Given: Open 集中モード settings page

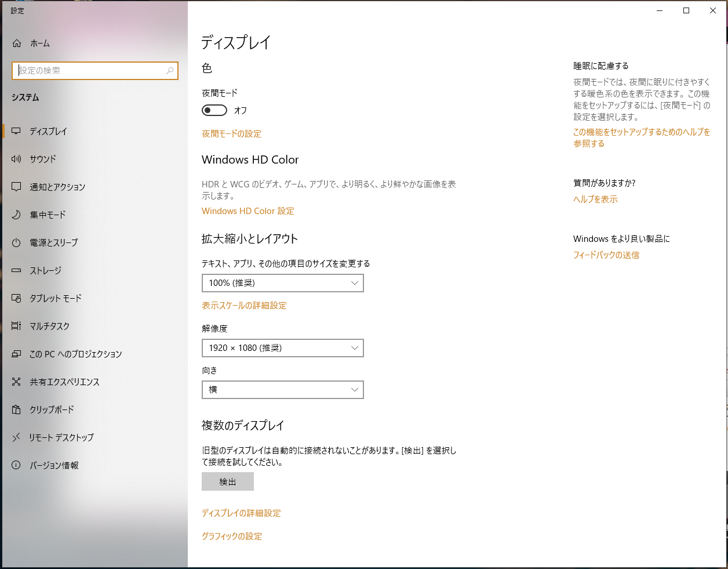Looking at the screenshot, I should tap(94, 215).
